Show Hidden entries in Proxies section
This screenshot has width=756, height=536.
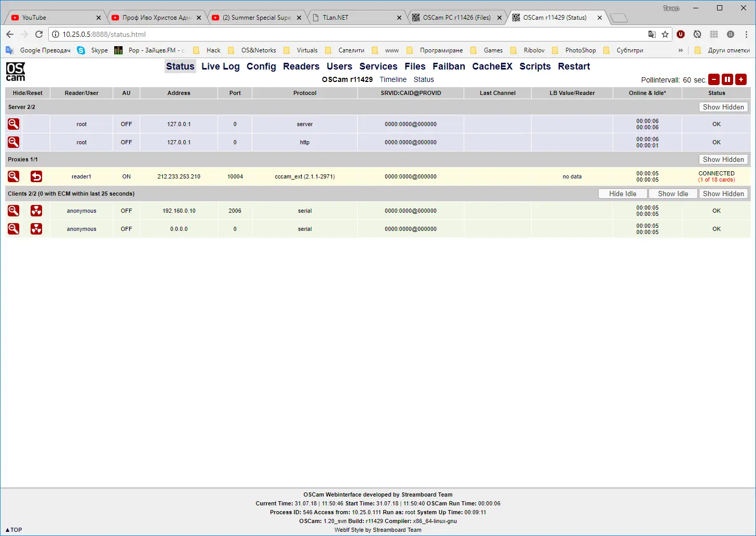pyautogui.click(x=723, y=159)
